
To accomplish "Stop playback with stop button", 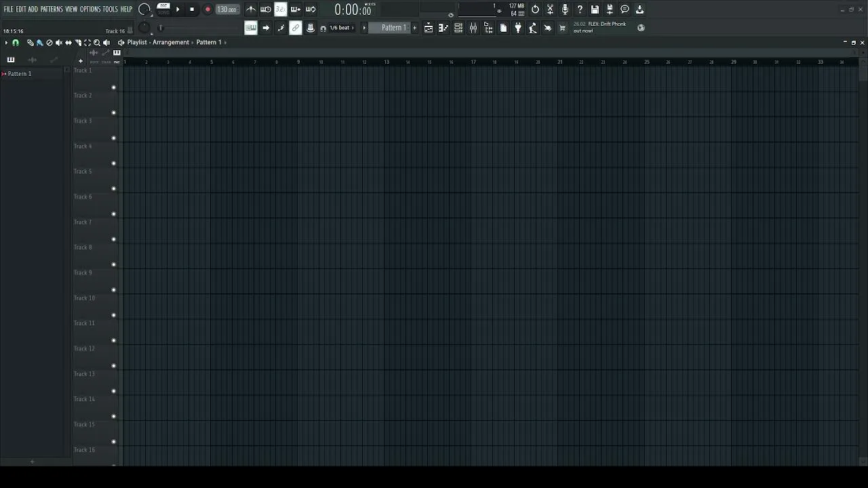I will 192,9.
